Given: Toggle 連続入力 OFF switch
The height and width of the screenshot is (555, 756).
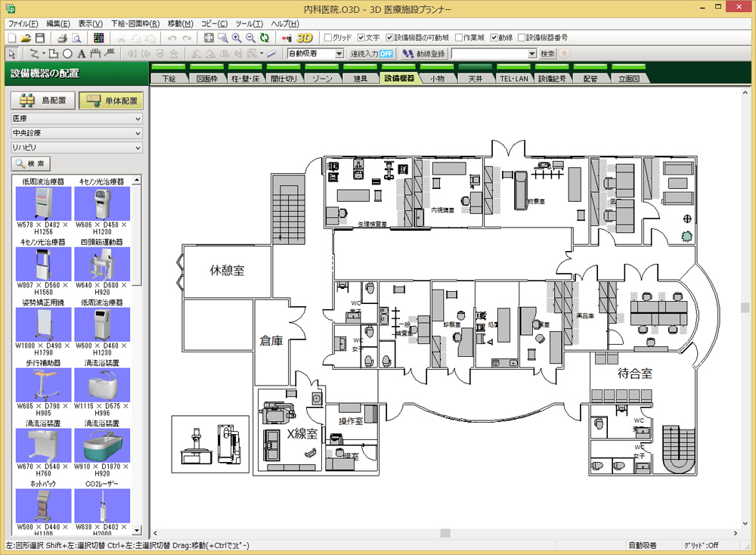Looking at the screenshot, I should (372, 54).
